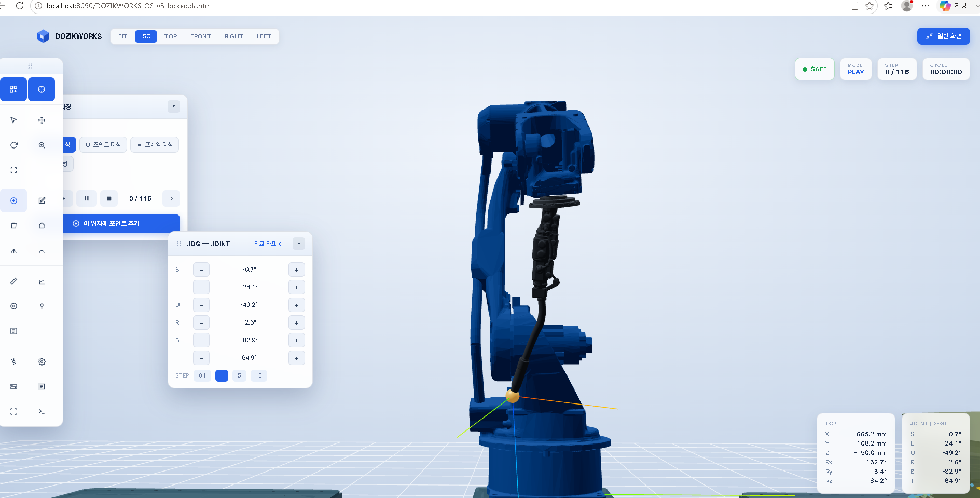Image resolution: width=980 pixels, height=498 pixels.
Task: Increase the T joint angle
Action: point(297,358)
